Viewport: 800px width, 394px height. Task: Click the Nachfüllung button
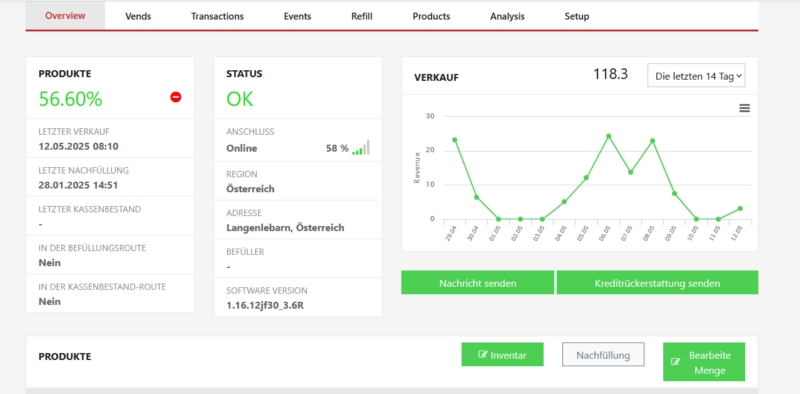603,354
